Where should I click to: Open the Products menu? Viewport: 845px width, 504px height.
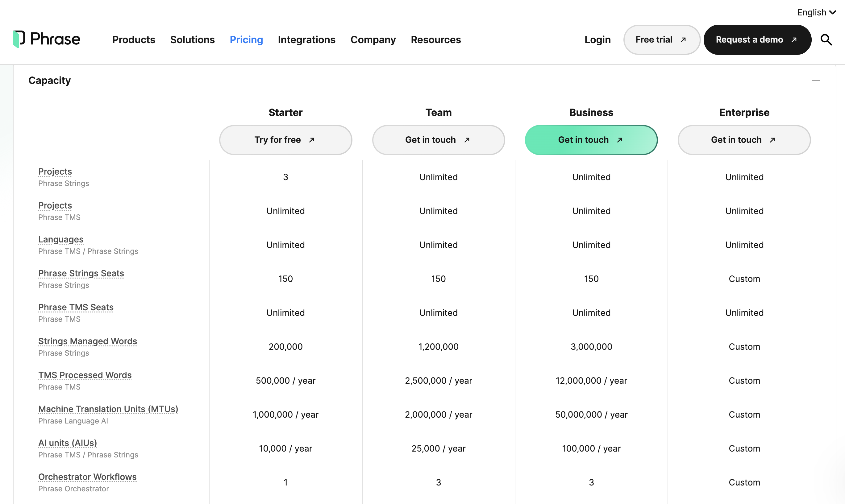coord(134,40)
